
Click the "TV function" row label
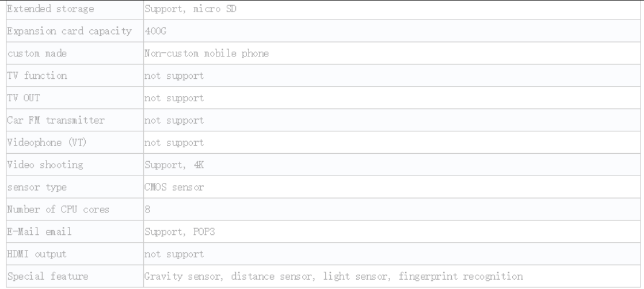click(37, 75)
